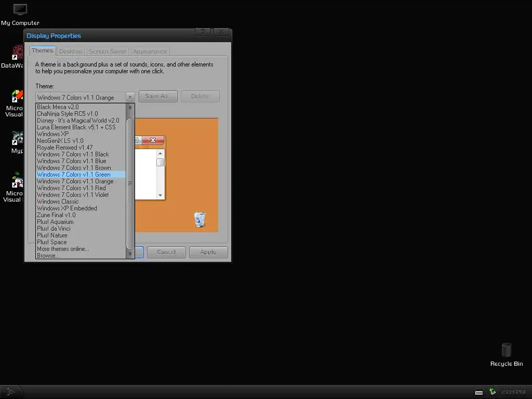Switch to the Appearance tab

point(150,51)
